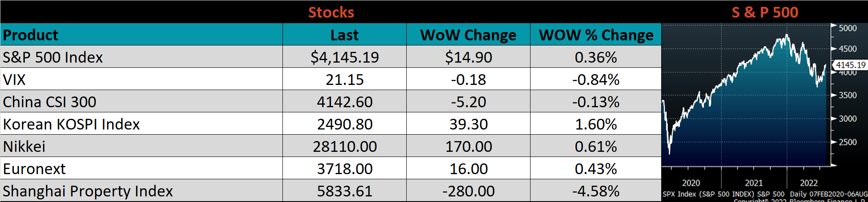Click the Euronext row label

(x=34, y=169)
